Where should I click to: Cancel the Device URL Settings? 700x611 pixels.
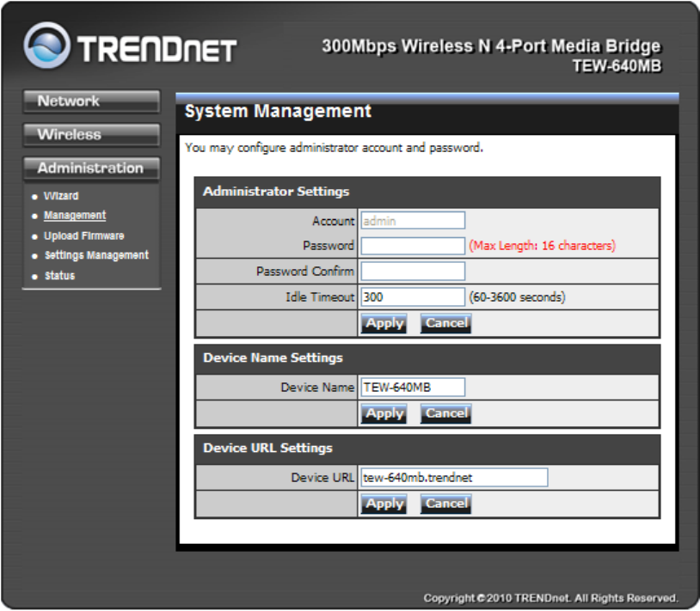[x=446, y=504]
